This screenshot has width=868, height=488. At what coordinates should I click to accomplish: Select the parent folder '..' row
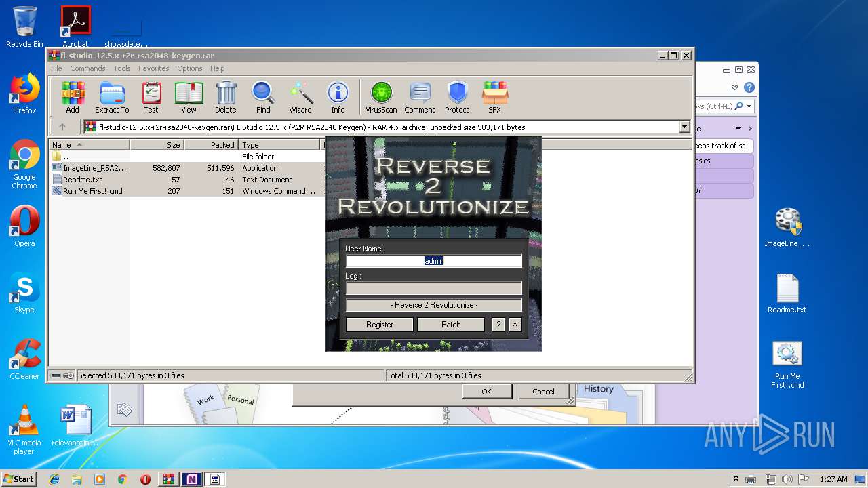coord(186,157)
